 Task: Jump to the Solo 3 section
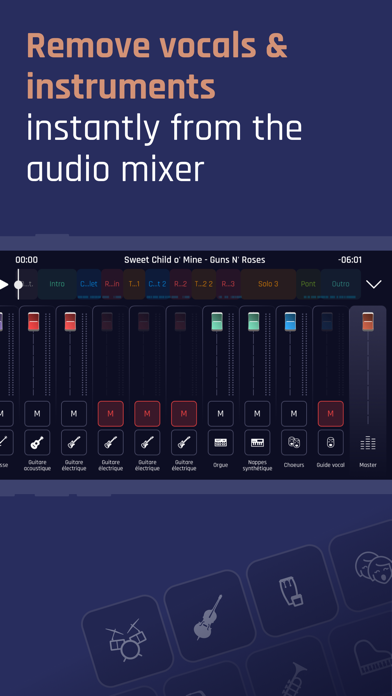click(268, 284)
